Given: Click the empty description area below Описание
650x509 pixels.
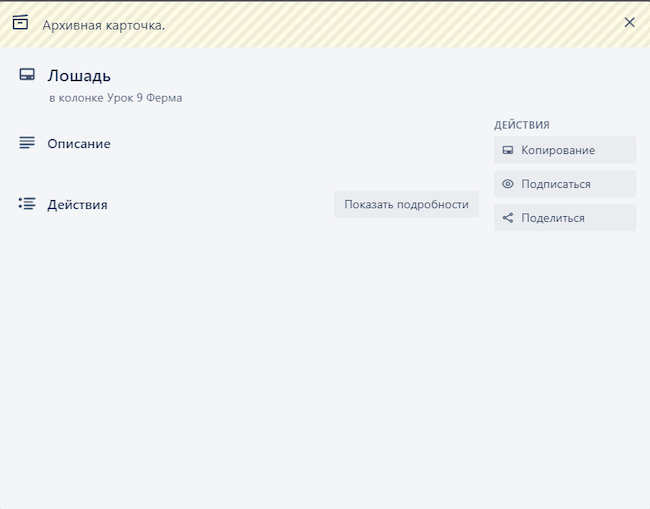Looking at the screenshot, I should (x=250, y=168).
